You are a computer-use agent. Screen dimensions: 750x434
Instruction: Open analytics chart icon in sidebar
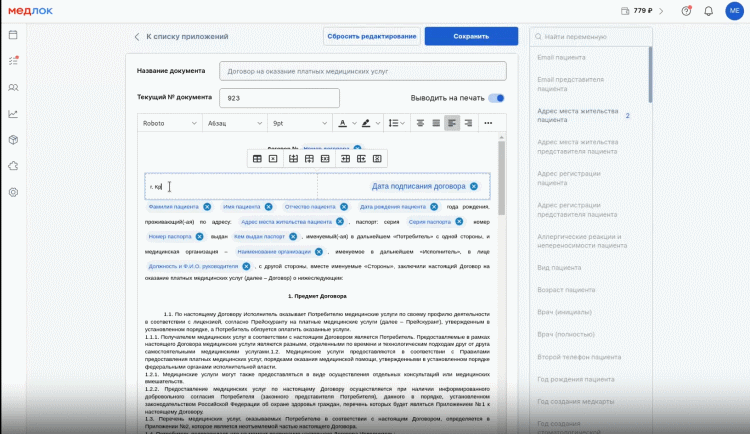pyautogui.click(x=13, y=114)
